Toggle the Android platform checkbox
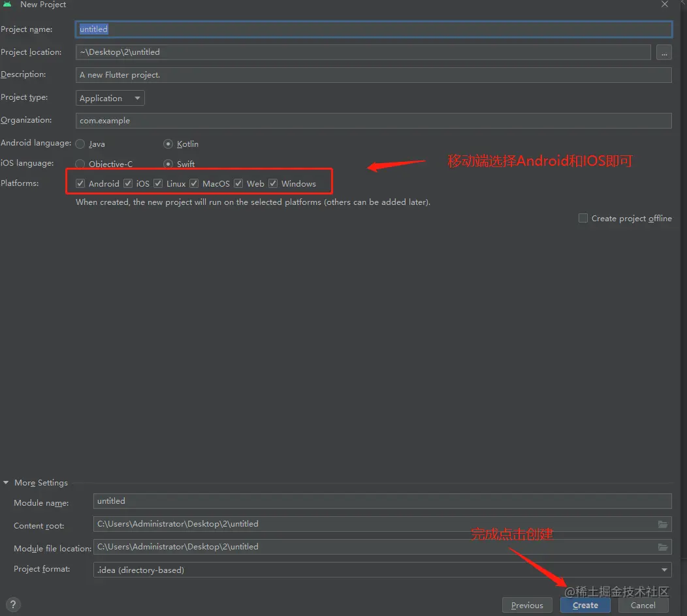This screenshot has height=616, width=687. (x=80, y=183)
